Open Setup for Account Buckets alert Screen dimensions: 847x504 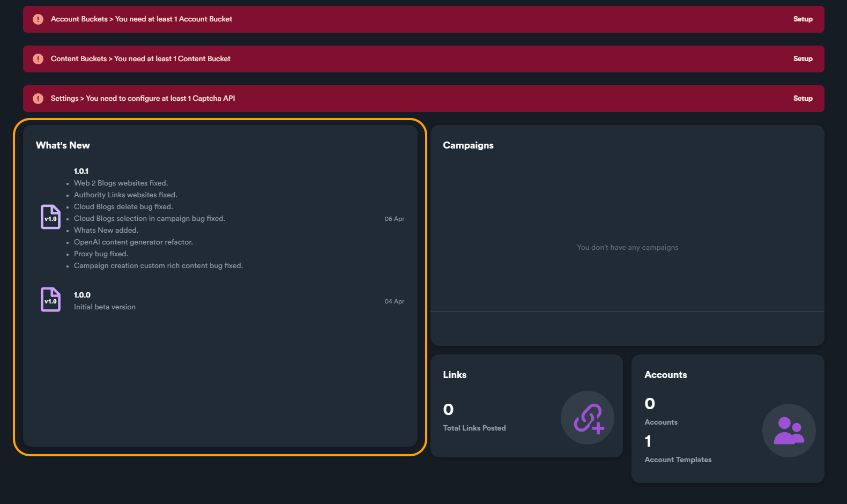803,19
